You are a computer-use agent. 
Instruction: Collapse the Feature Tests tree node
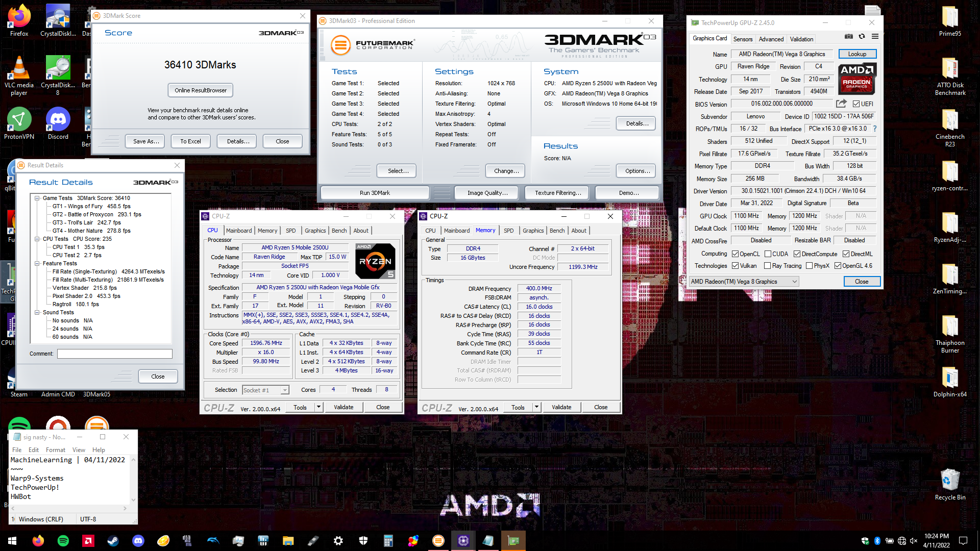(37, 264)
